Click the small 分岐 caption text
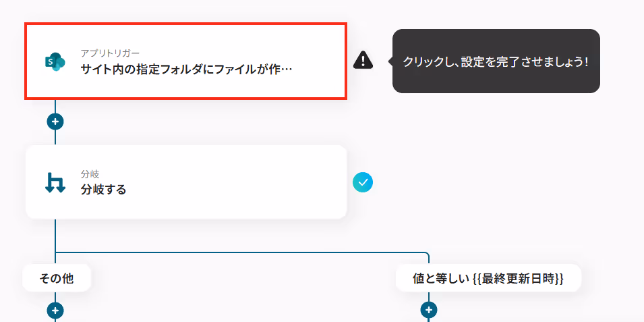 [x=90, y=174]
